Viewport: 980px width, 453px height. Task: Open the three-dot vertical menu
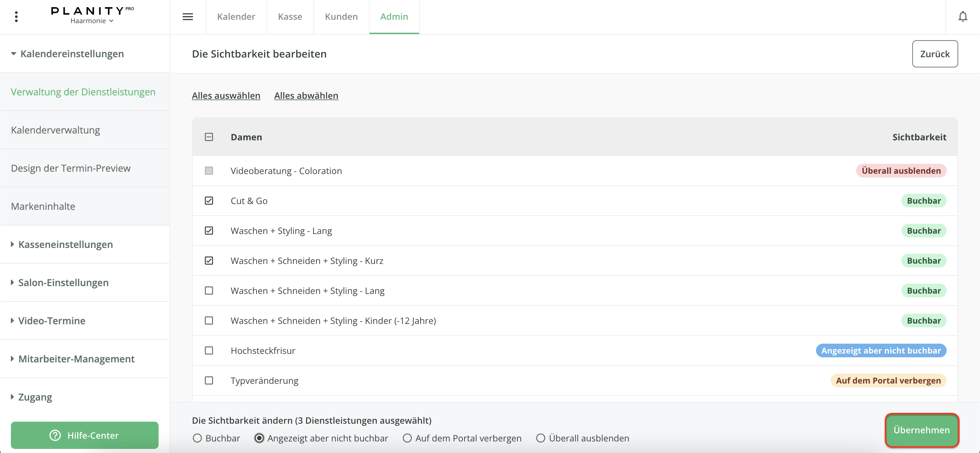coord(16,17)
